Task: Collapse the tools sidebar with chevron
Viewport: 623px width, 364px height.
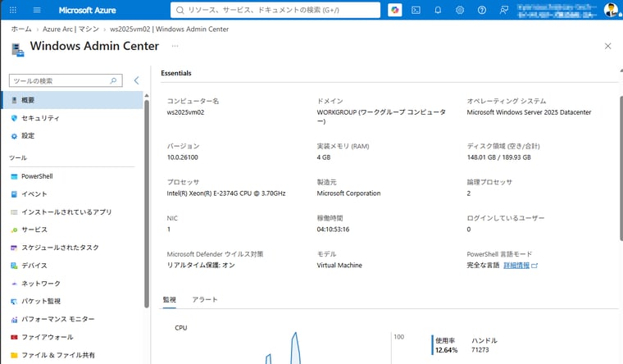Action: [x=136, y=80]
